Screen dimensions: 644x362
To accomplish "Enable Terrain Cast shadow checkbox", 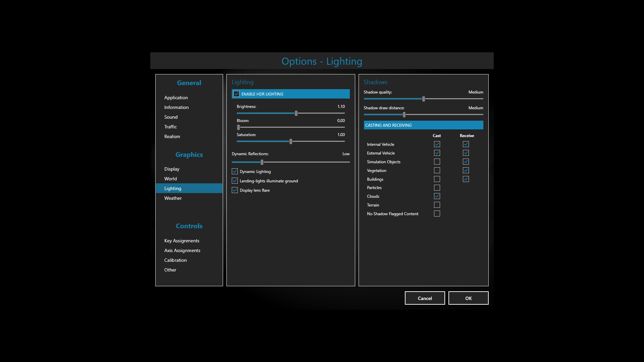I will tap(437, 205).
